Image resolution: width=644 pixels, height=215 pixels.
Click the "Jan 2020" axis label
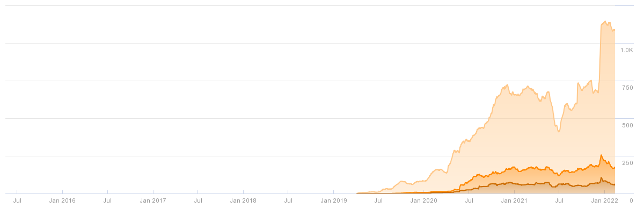tap(424, 200)
